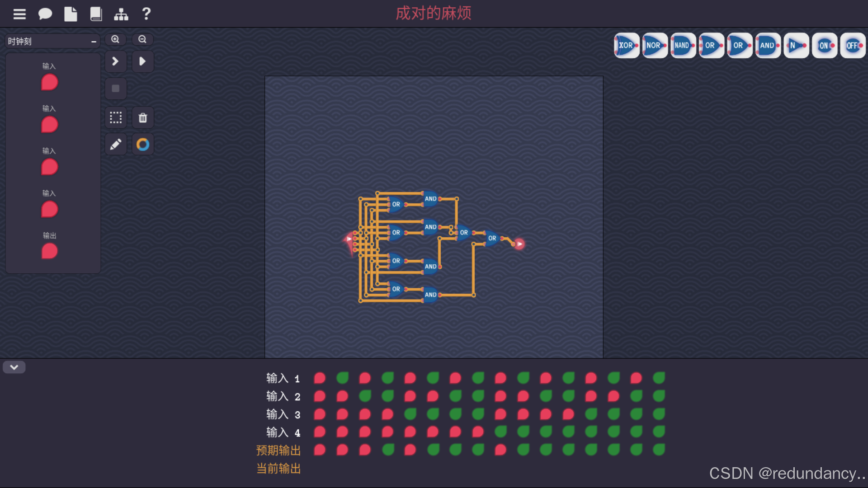Pick the NAND gate from palette
Viewport: 868px width, 488px height.
point(683,46)
